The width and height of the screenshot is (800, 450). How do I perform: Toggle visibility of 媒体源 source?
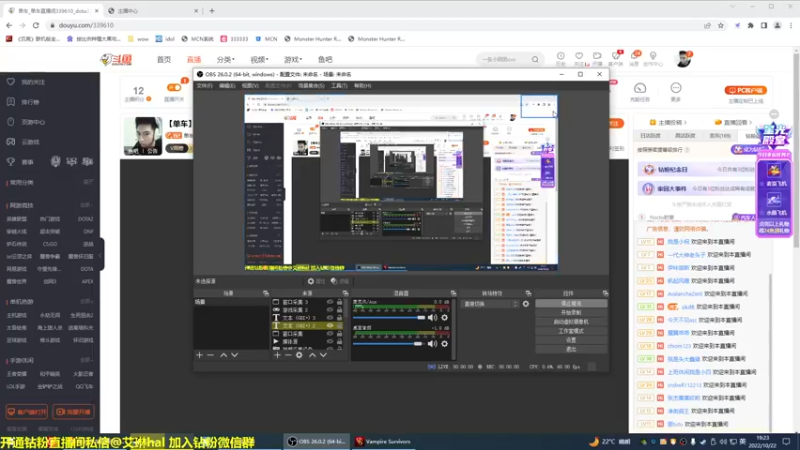[x=330, y=341]
